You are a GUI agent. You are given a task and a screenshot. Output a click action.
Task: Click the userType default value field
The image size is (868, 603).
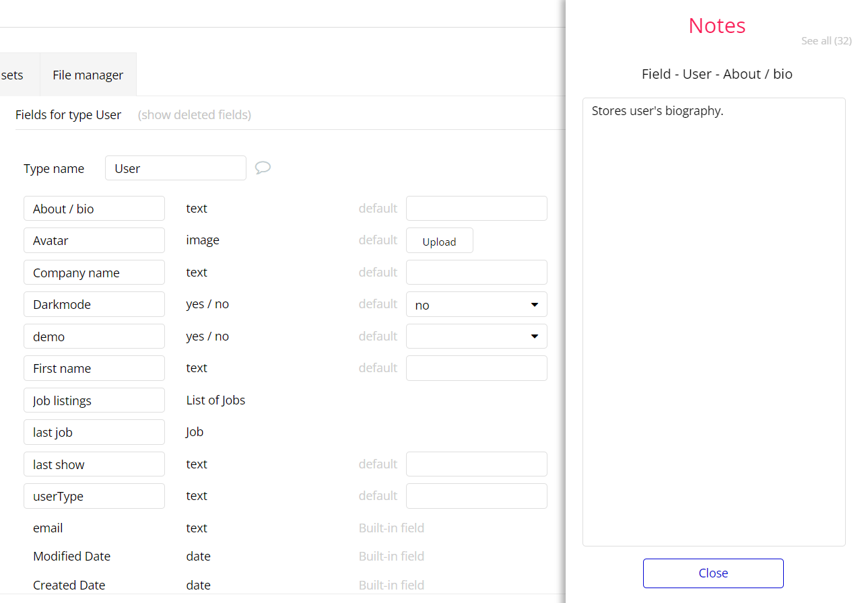476,496
